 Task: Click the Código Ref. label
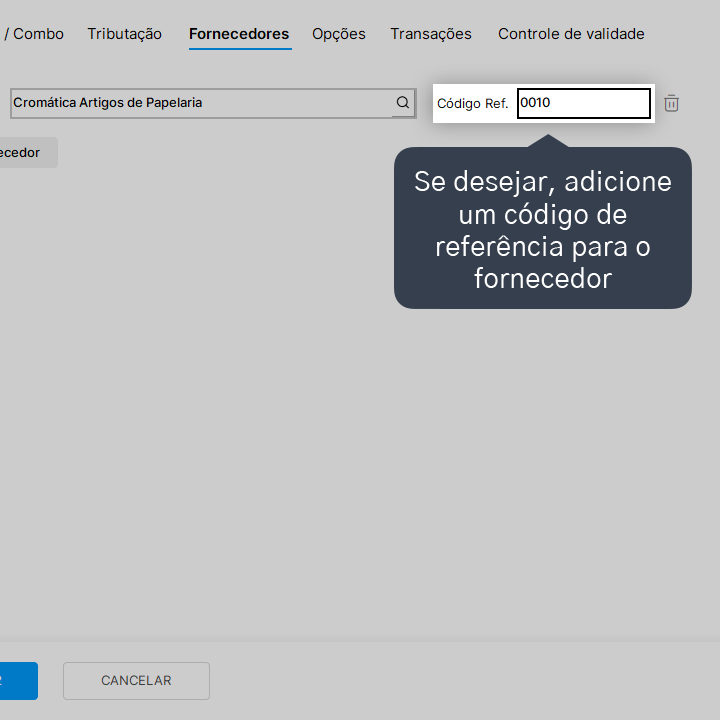(x=472, y=104)
